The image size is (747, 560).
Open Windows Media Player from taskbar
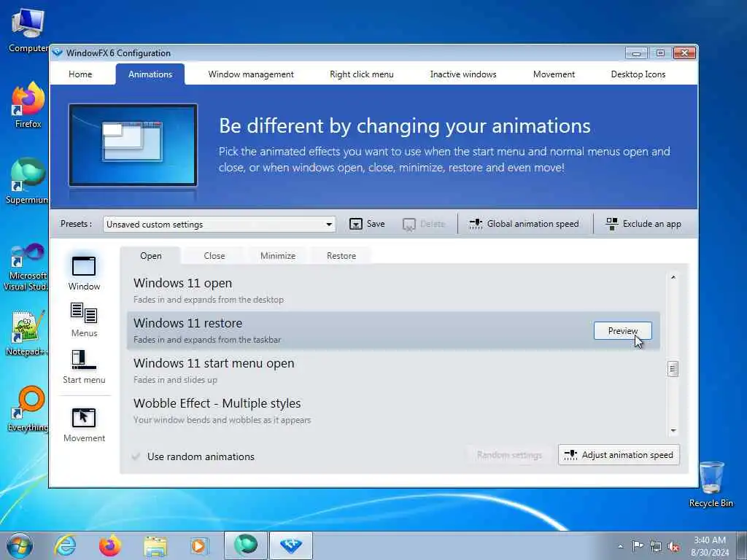[x=200, y=545]
